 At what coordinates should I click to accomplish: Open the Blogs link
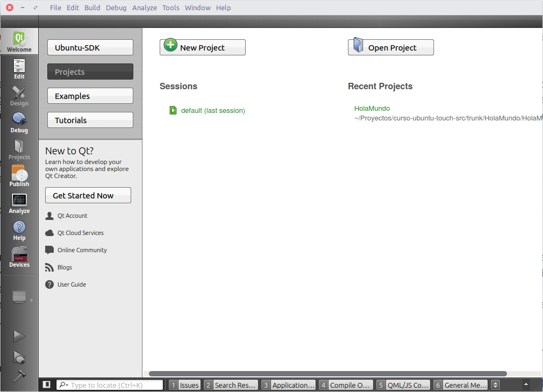[65, 267]
